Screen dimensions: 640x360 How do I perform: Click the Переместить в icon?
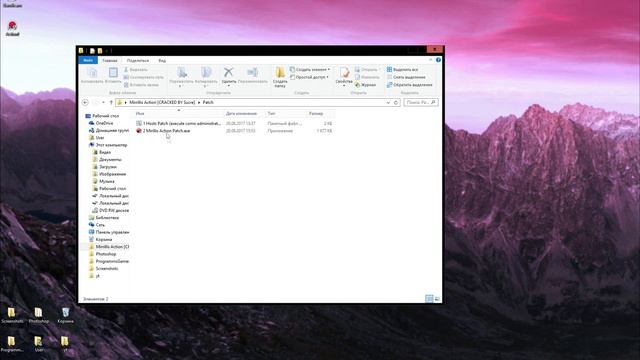click(x=182, y=73)
